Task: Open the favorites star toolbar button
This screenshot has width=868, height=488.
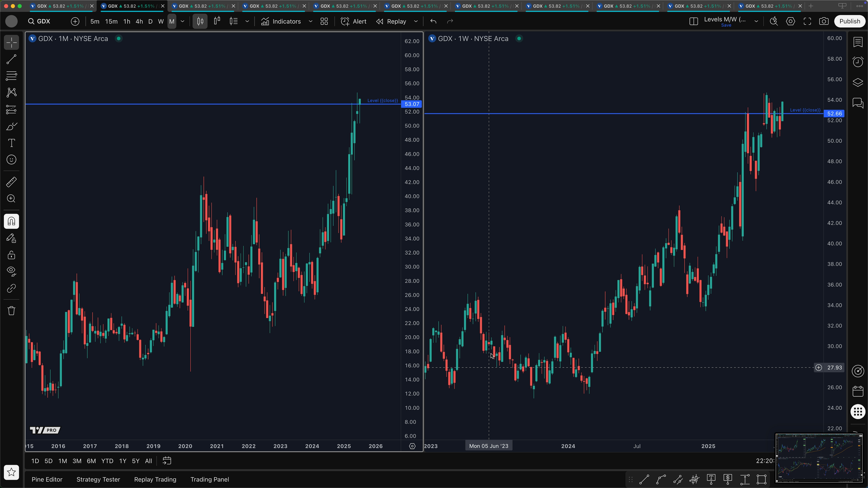Action: [x=12, y=472]
